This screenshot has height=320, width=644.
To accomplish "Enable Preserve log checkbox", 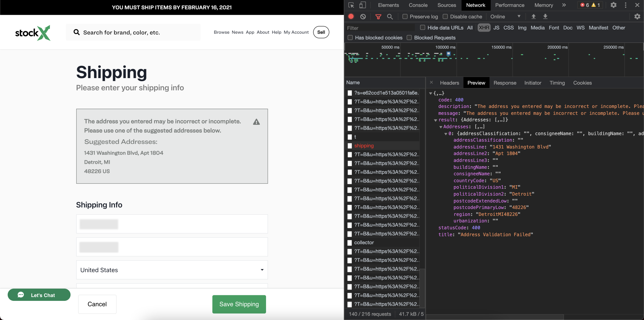I will coord(405,16).
